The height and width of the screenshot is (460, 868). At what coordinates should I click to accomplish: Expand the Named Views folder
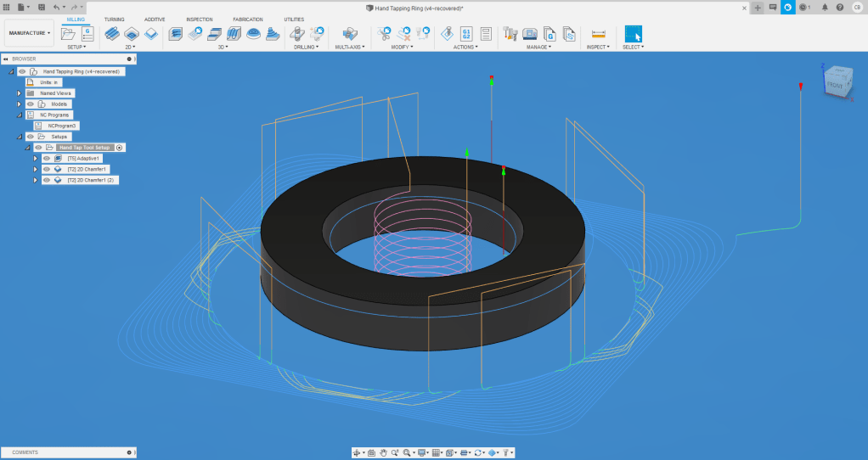click(x=19, y=93)
